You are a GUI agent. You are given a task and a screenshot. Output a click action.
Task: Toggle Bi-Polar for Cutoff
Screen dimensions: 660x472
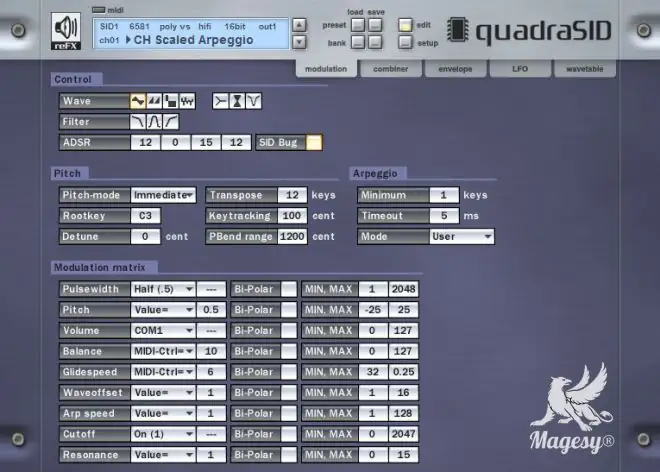point(289,434)
